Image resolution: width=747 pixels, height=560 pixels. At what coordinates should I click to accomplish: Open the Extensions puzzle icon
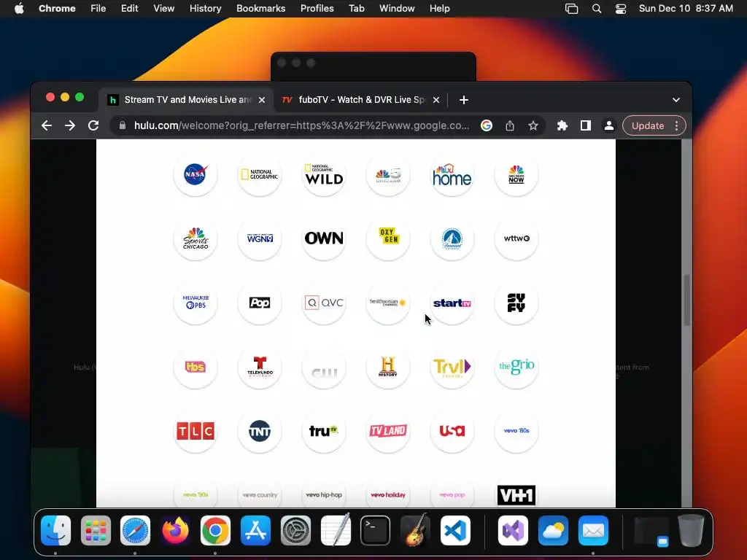click(562, 125)
